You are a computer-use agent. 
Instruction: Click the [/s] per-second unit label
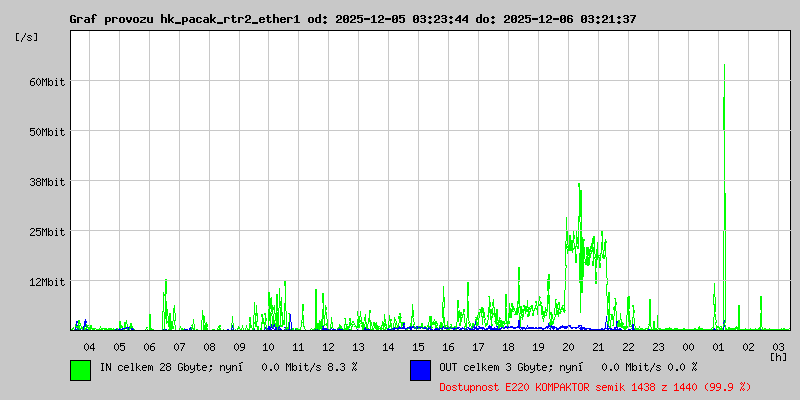click(x=27, y=37)
